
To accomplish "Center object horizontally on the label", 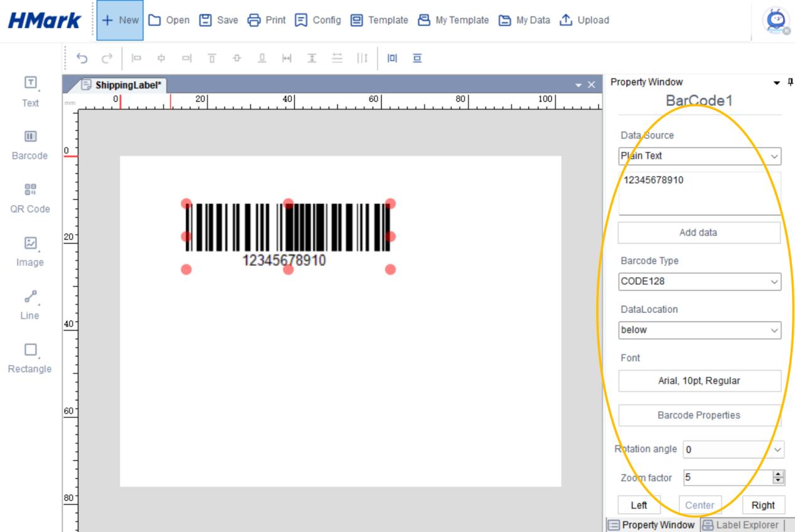I will (391, 58).
